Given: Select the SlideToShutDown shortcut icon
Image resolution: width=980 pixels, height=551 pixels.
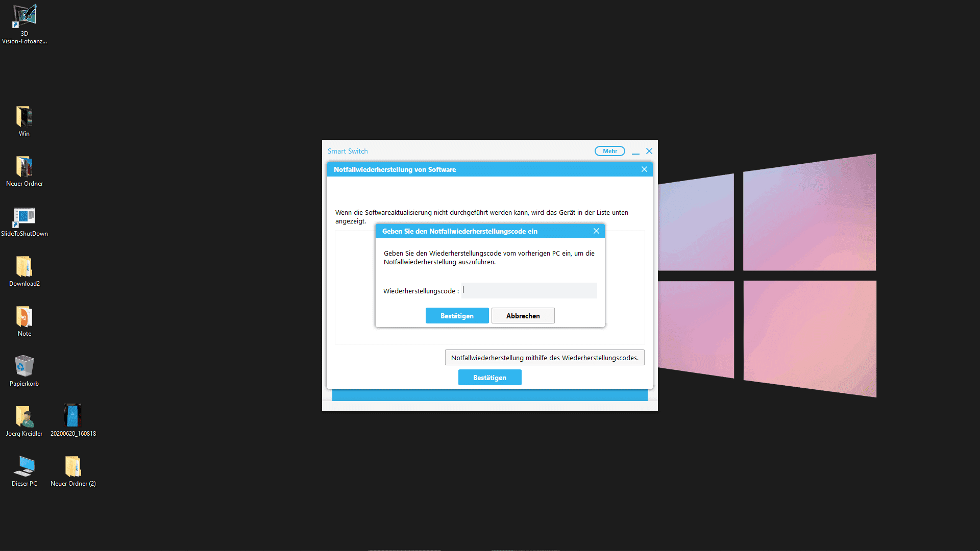Looking at the screenshot, I should pyautogui.click(x=24, y=221).
